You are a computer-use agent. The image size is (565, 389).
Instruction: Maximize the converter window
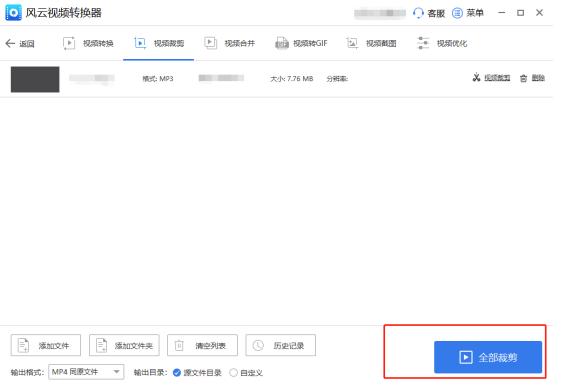520,13
